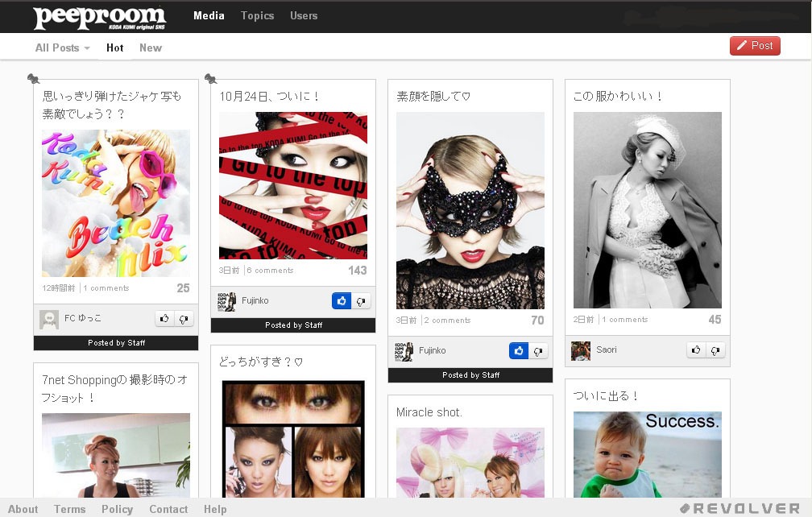Open the 6 comments link on 'Go to the top' post
812x517 pixels.
pos(271,271)
